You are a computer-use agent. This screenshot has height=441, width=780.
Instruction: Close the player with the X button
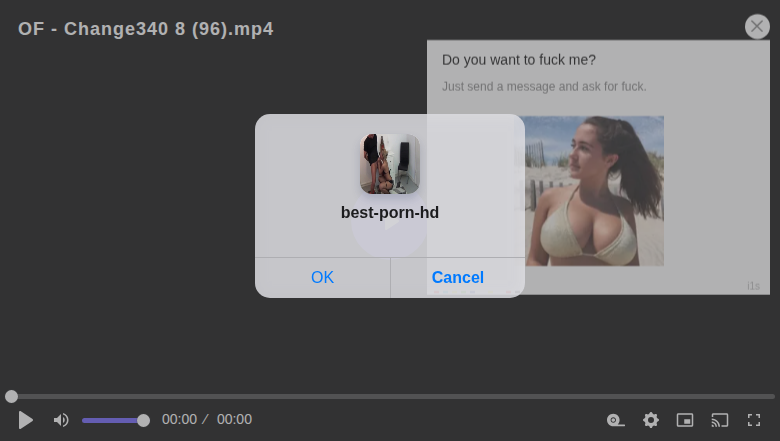point(757,27)
